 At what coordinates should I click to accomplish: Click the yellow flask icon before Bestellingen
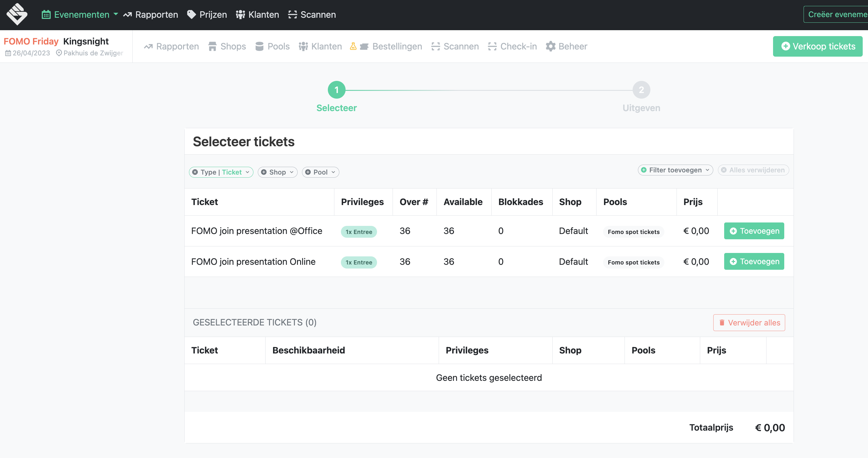pyautogui.click(x=353, y=46)
